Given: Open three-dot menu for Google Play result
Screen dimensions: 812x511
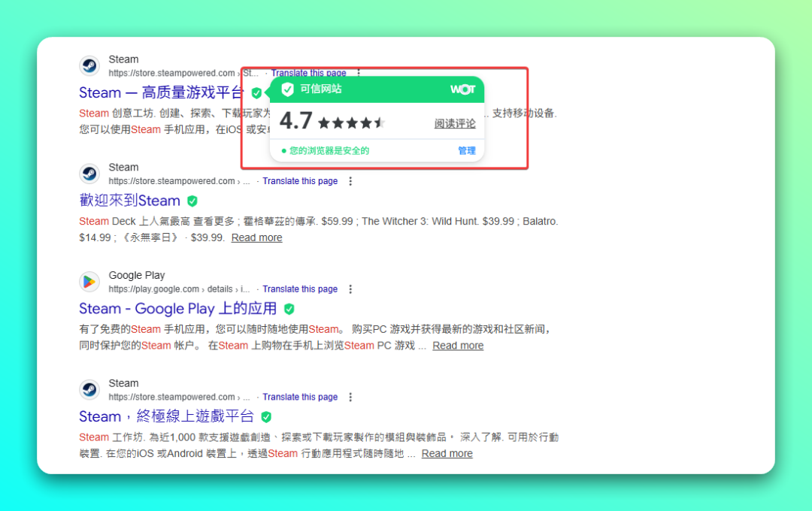Looking at the screenshot, I should click(x=350, y=289).
